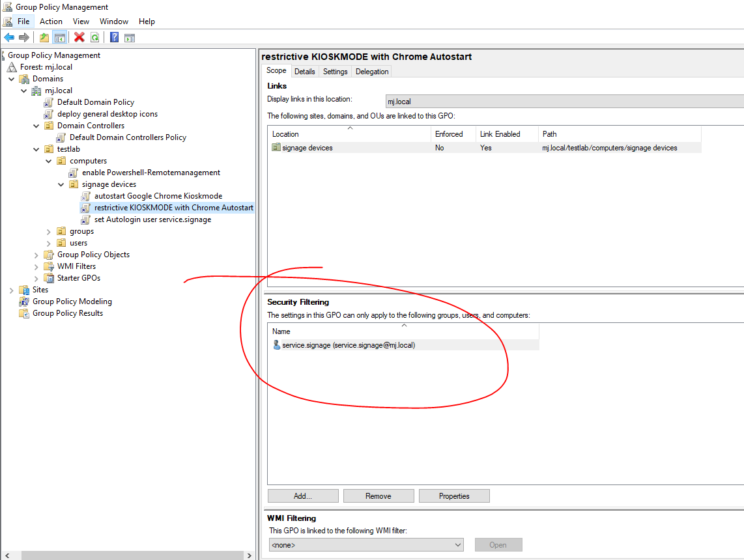Click the Sites folder icon
The height and width of the screenshot is (560, 744).
coord(24,290)
